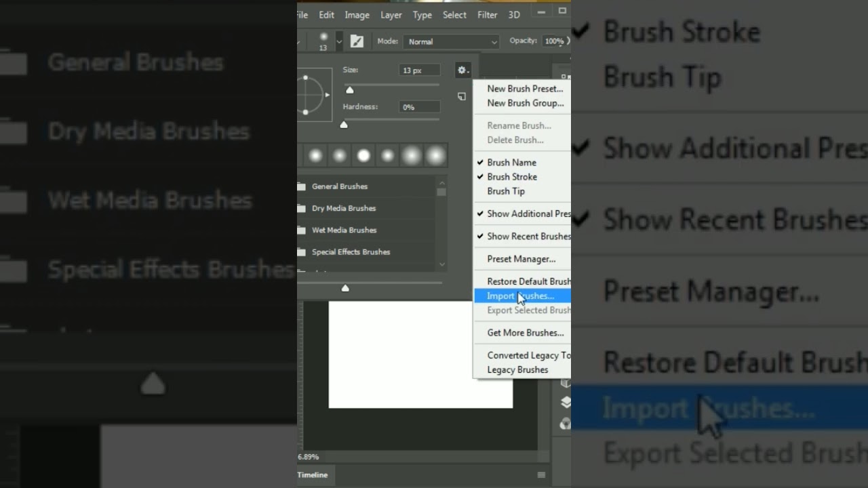The height and width of the screenshot is (488, 868).
Task: Toggle Brush Stroke display option
Action: [x=521, y=177]
